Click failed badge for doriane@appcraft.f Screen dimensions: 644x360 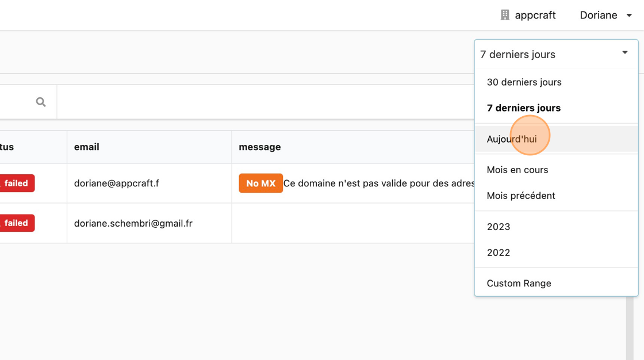coord(17,183)
